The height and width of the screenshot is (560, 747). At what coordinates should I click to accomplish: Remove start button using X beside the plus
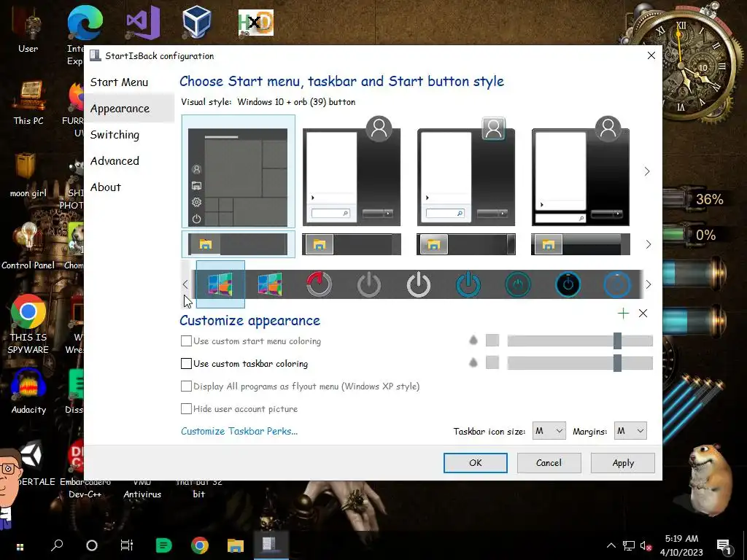643,313
